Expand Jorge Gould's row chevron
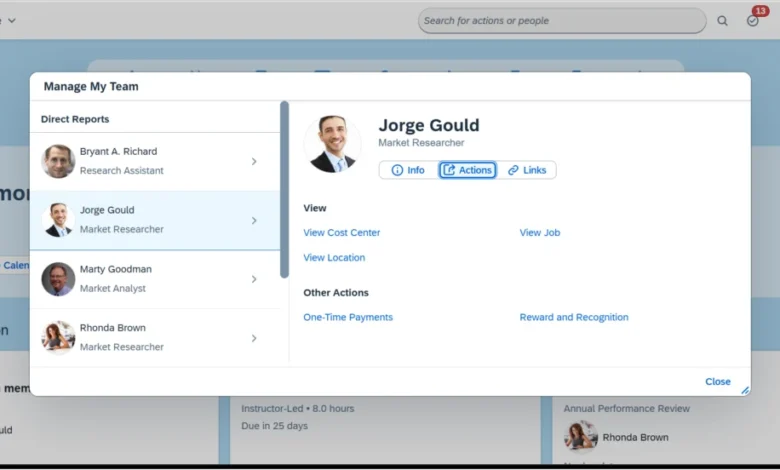This screenshot has height=470, width=780. tap(254, 220)
